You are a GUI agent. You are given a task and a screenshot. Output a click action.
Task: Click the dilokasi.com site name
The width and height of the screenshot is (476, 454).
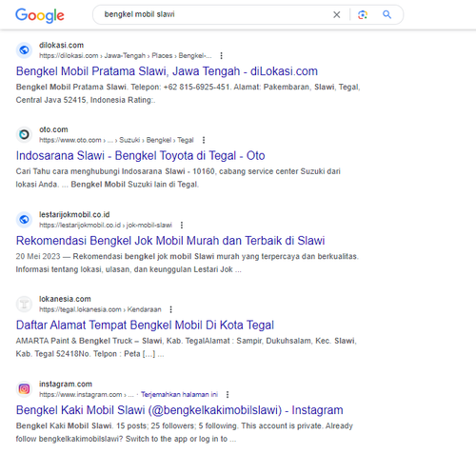tap(62, 46)
